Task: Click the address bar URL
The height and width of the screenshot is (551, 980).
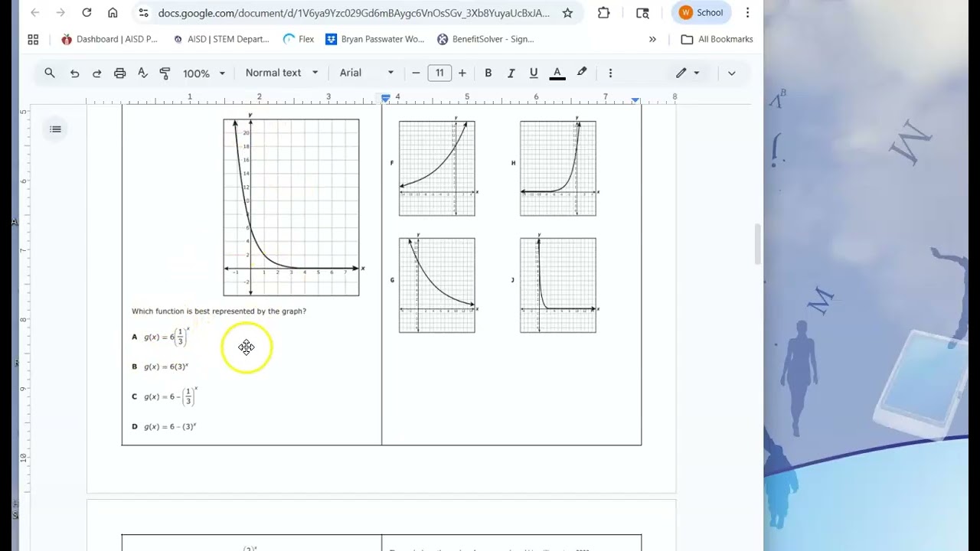Action: pos(354,13)
